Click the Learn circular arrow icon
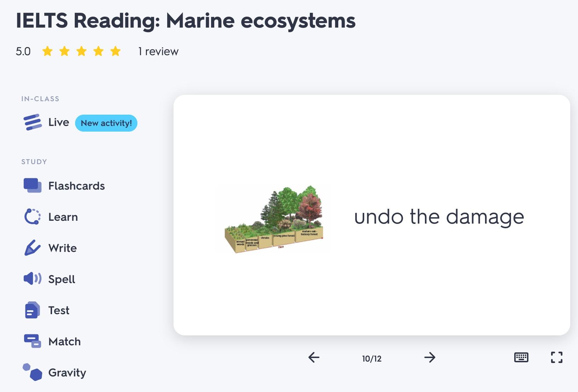Viewport: 578px width, 392px height. point(32,217)
